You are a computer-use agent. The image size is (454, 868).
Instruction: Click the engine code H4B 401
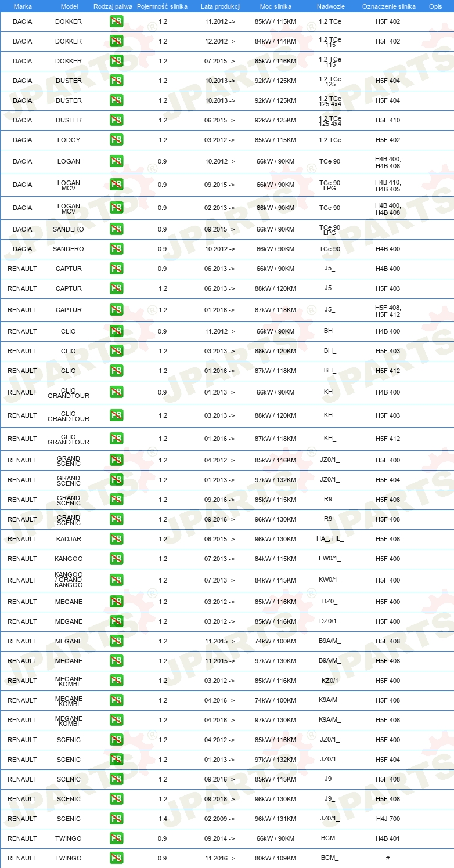coord(388,838)
